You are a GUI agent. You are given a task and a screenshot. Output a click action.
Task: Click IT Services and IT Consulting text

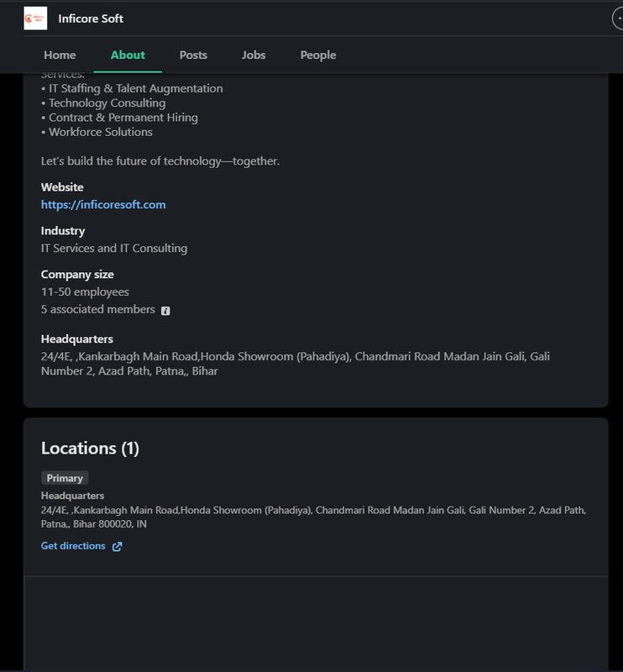point(114,248)
